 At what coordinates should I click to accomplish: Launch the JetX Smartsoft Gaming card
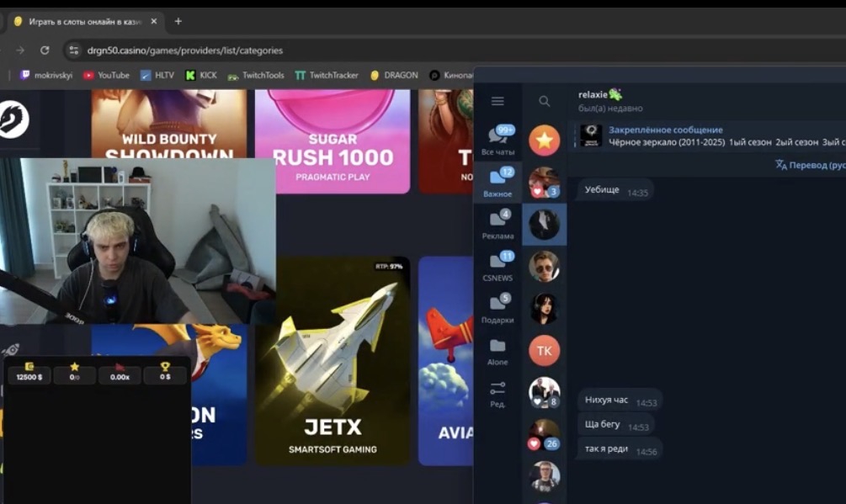pos(333,361)
